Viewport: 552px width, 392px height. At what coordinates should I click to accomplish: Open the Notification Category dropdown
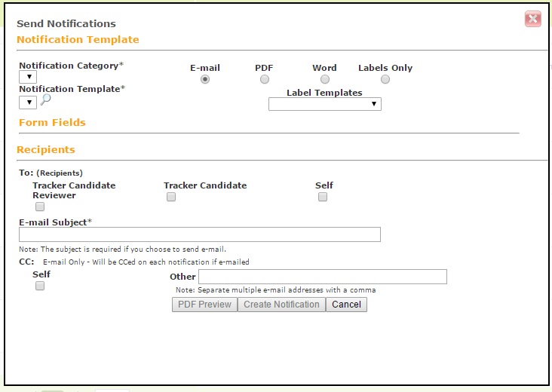pos(28,77)
